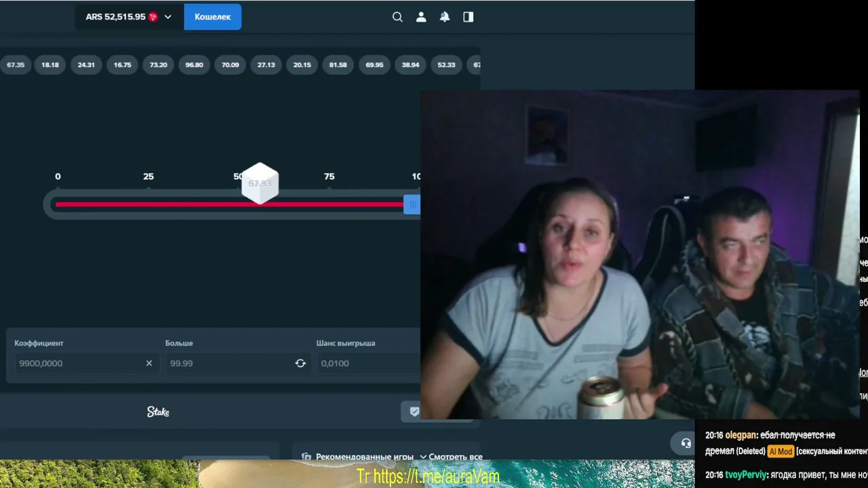Image resolution: width=868 pixels, height=488 pixels.
Task: Click the Рекомендованные игры heading
Action: (365, 457)
